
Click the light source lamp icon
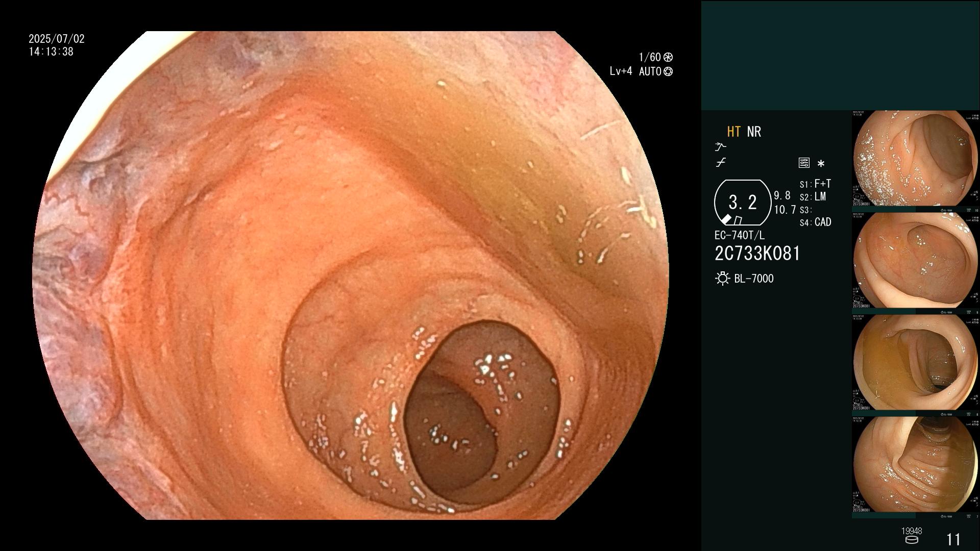(x=722, y=279)
